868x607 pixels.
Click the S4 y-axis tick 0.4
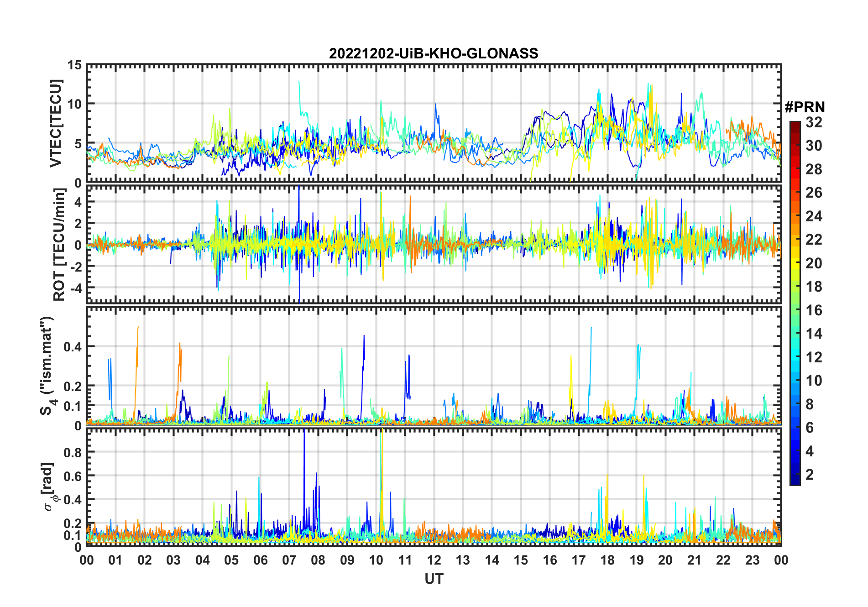[73, 346]
